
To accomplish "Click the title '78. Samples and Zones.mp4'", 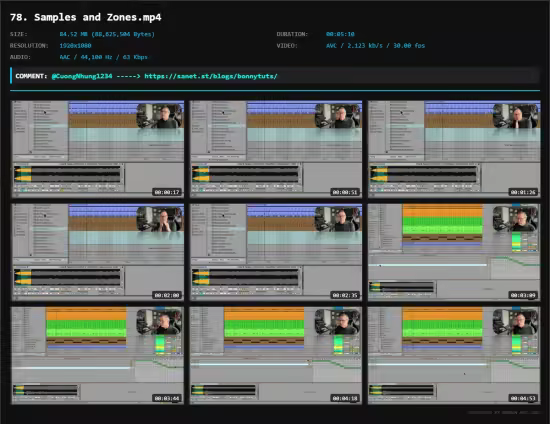I will (86, 17).
